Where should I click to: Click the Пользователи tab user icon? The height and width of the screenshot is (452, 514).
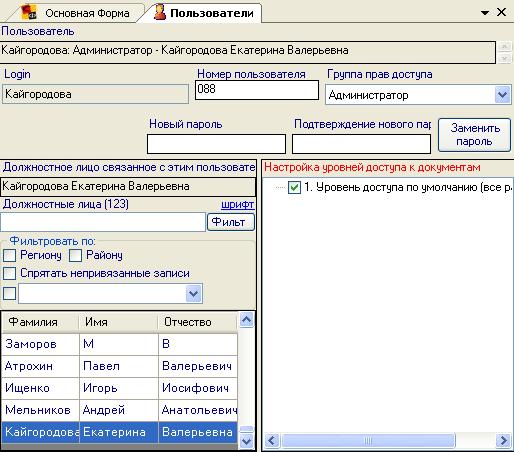point(160,13)
